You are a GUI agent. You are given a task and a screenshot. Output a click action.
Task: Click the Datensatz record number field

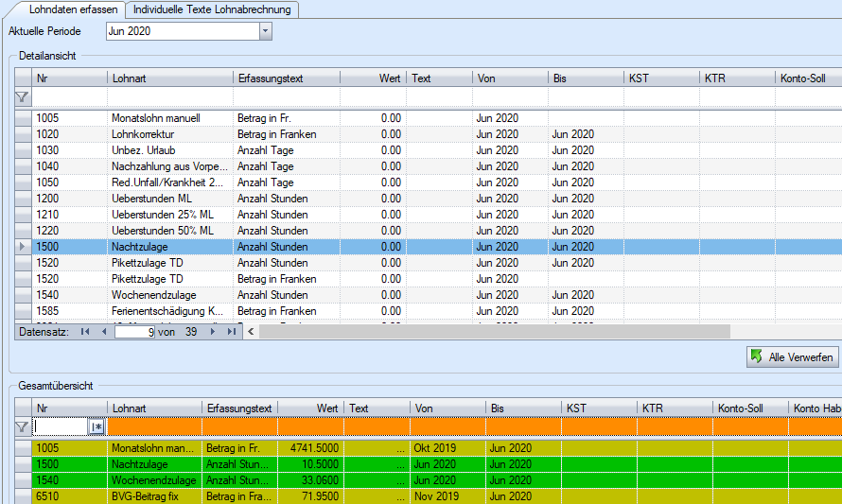pyautogui.click(x=134, y=332)
